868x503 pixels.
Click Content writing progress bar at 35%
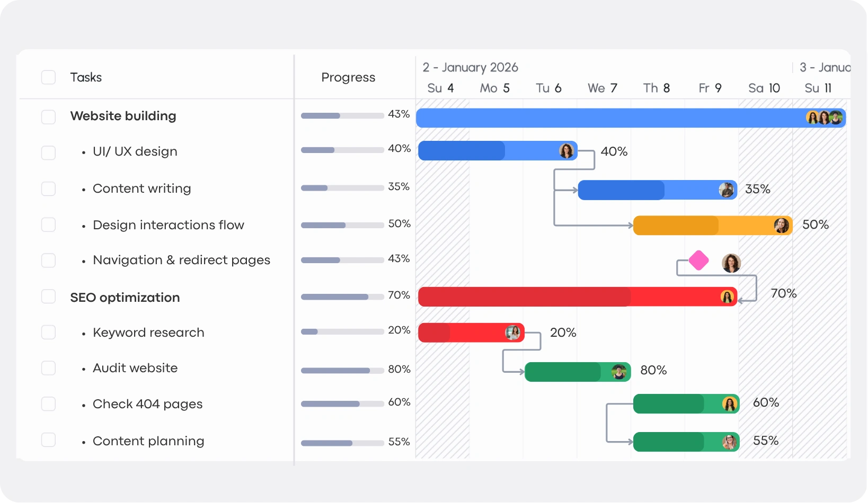342,188
